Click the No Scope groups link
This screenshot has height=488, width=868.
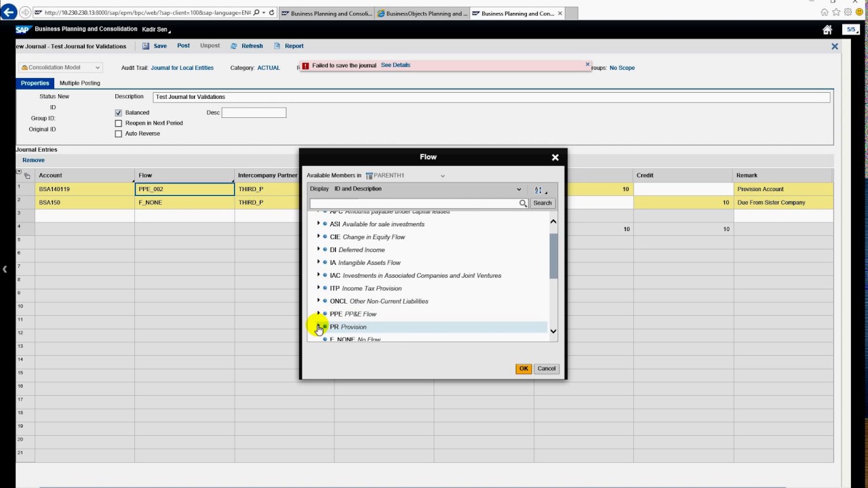pyautogui.click(x=622, y=68)
